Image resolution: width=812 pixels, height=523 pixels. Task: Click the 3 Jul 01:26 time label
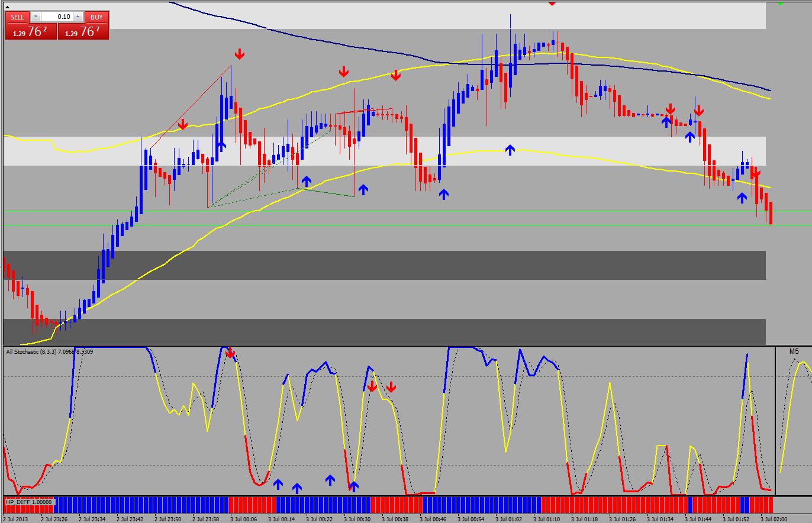point(623,519)
